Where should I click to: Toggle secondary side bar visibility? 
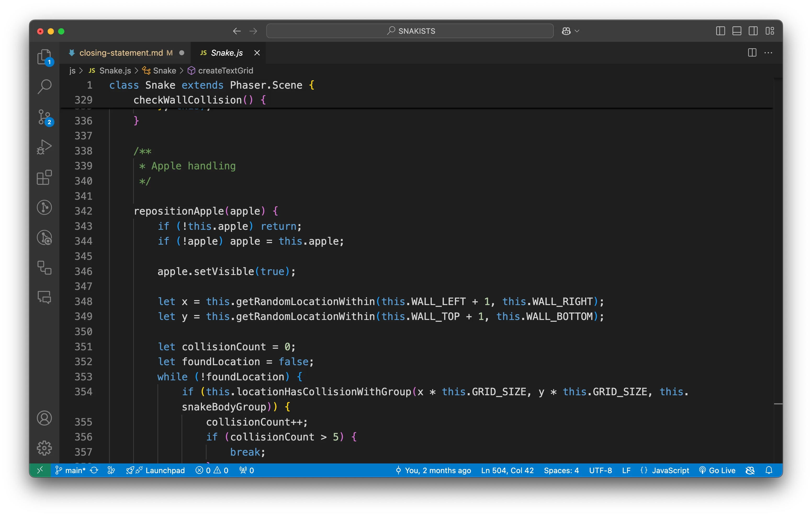tap(753, 31)
